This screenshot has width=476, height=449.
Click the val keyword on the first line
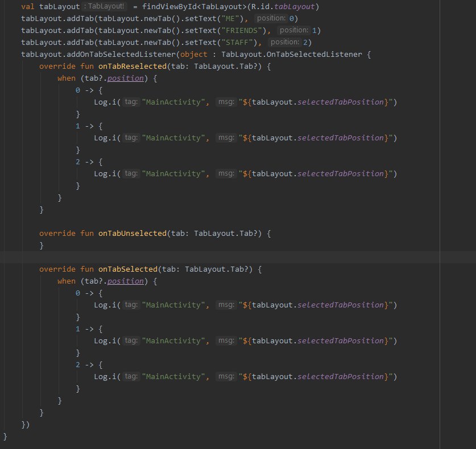pyautogui.click(x=28, y=6)
